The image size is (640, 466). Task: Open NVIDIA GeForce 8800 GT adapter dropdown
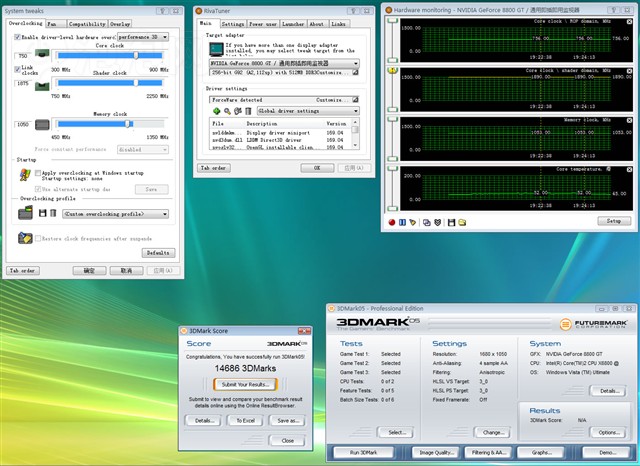(x=284, y=64)
